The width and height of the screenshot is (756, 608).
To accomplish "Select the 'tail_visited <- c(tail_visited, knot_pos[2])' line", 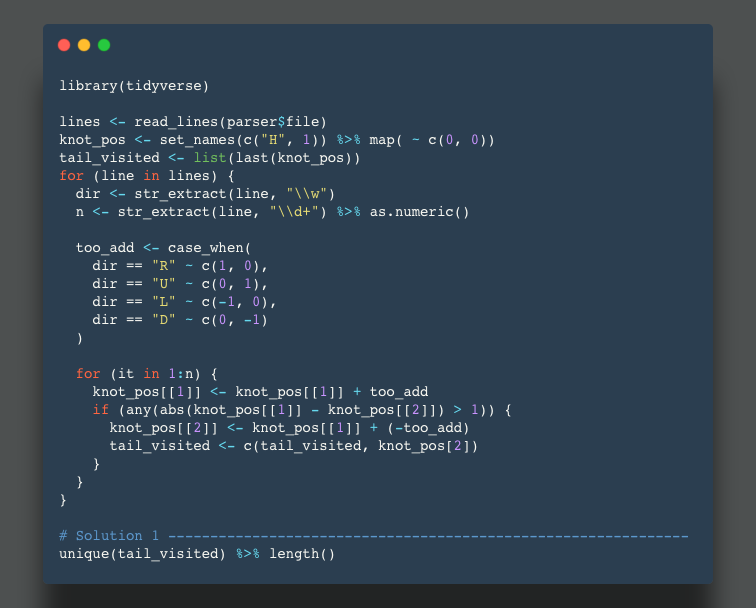I will click(294, 446).
